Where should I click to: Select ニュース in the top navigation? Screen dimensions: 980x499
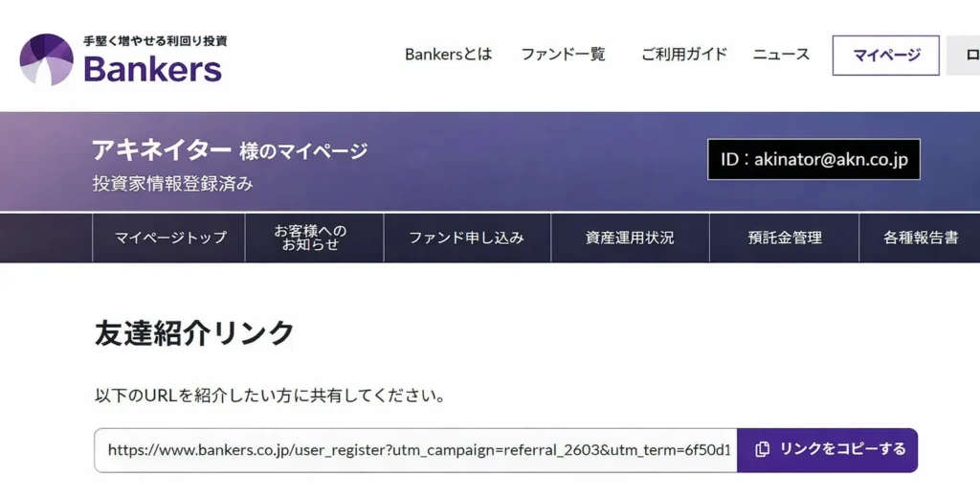click(x=781, y=55)
